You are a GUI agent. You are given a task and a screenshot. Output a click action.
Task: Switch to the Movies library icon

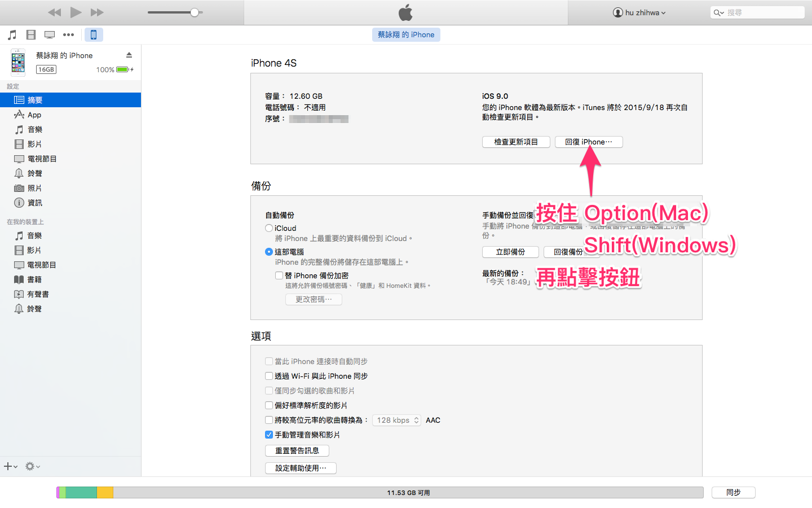(31, 35)
